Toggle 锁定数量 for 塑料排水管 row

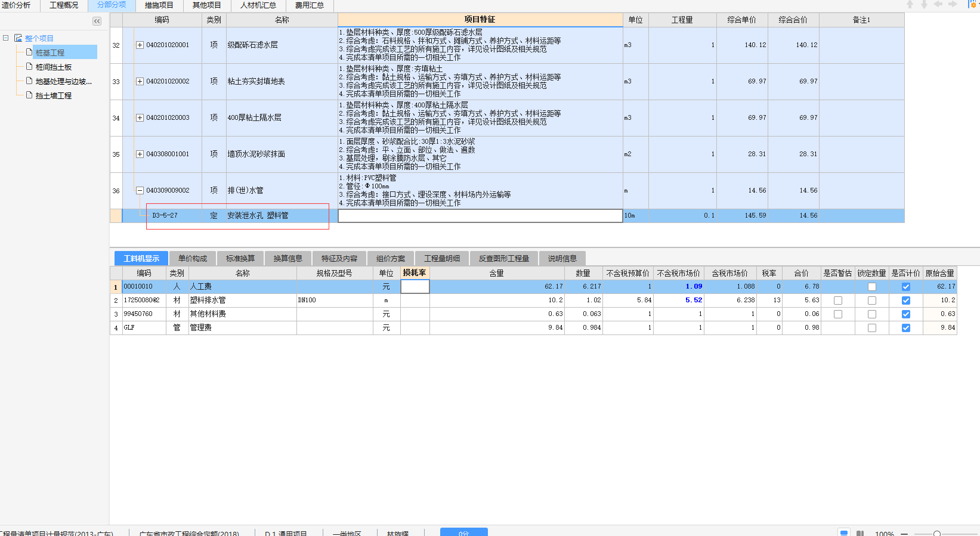tap(872, 300)
